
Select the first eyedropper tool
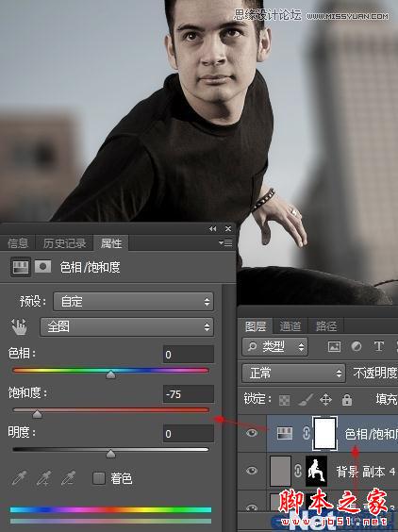click(x=20, y=478)
